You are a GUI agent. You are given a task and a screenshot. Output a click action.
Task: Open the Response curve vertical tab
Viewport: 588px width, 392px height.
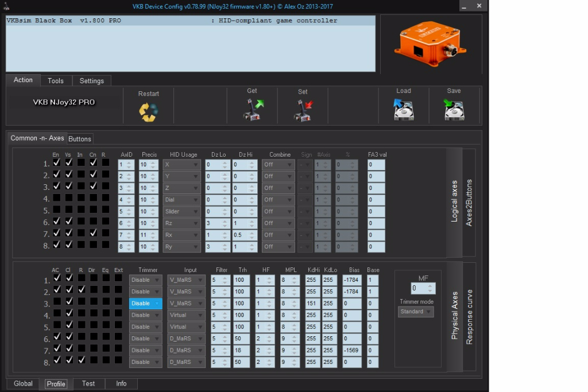(469, 317)
